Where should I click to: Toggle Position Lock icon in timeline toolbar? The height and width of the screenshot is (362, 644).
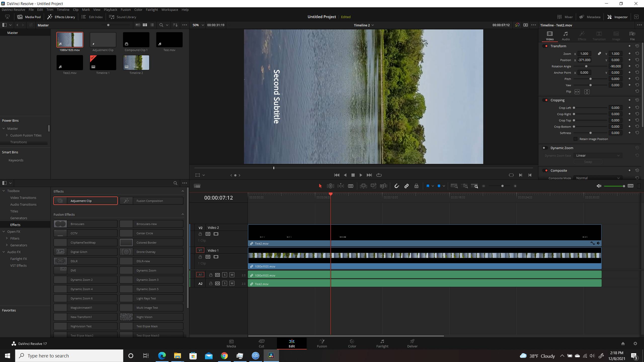point(416,186)
